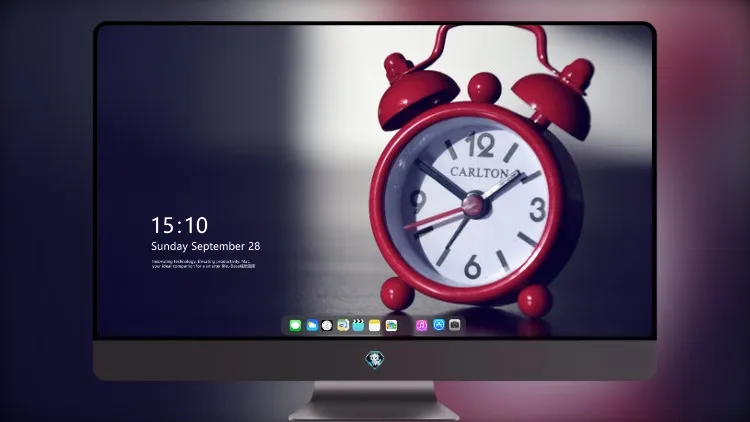
Task: Open the clapperboard video app in dock
Action: [358, 325]
